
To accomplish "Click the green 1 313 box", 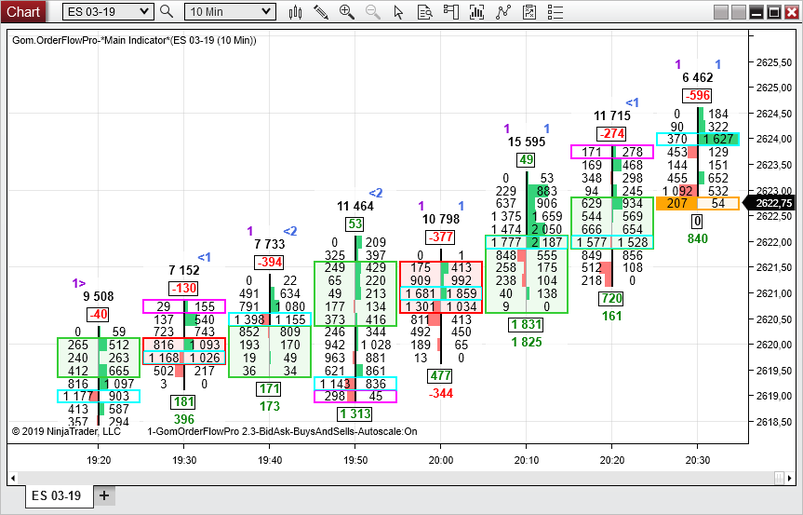I will click(355, 414).
